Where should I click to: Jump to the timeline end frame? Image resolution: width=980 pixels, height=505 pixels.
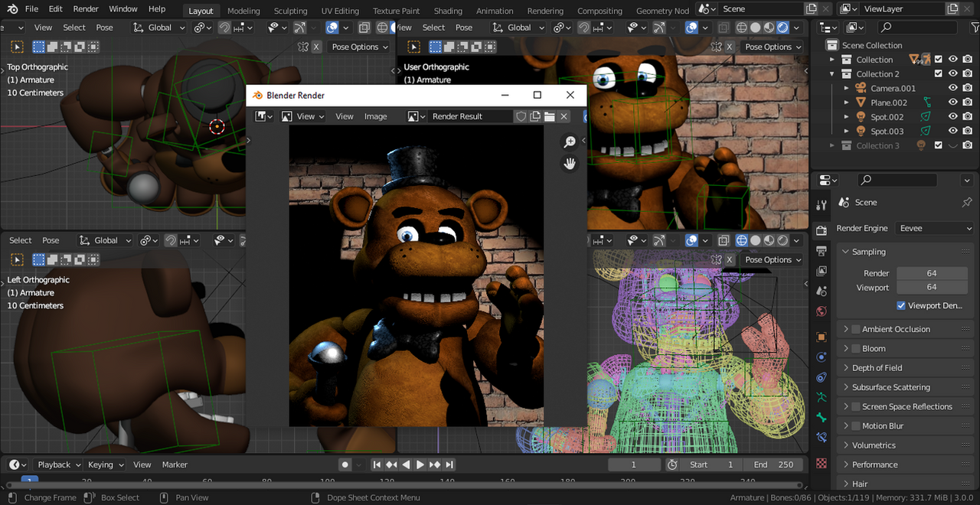tap(449, 464)
